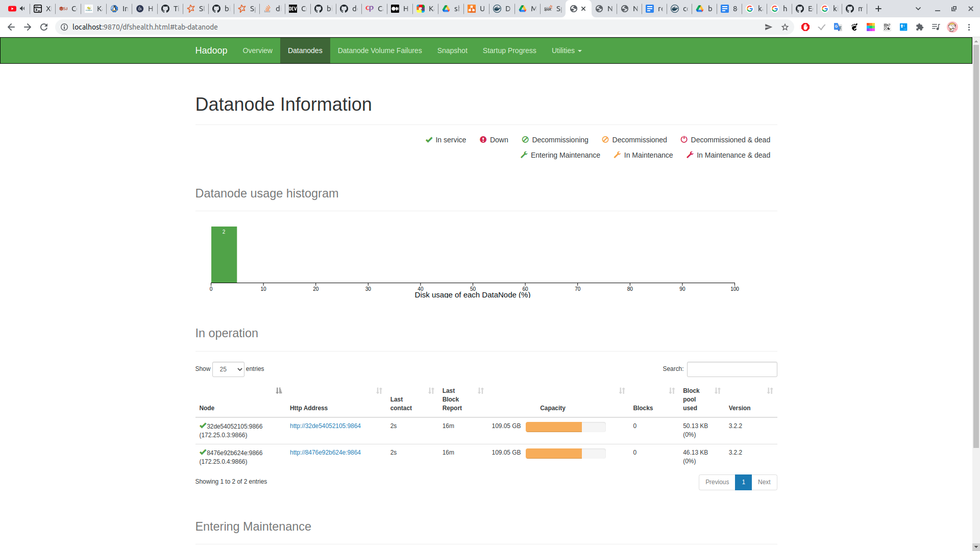Viewport: 980px width, 551px height.
Task: Click capacity usage bar of node 8476e92b624e
Action: point(566,454)
